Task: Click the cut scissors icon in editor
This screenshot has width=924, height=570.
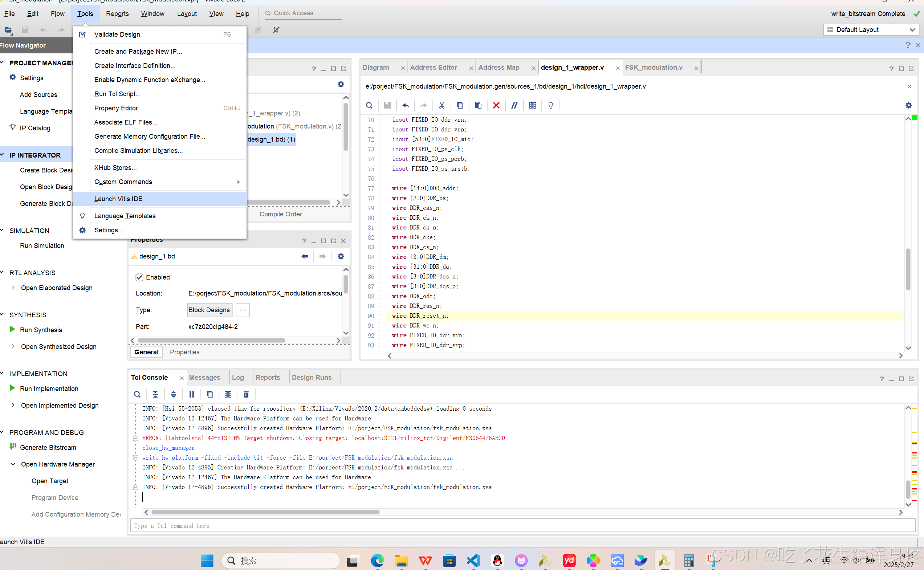Action: pos(441,106)
